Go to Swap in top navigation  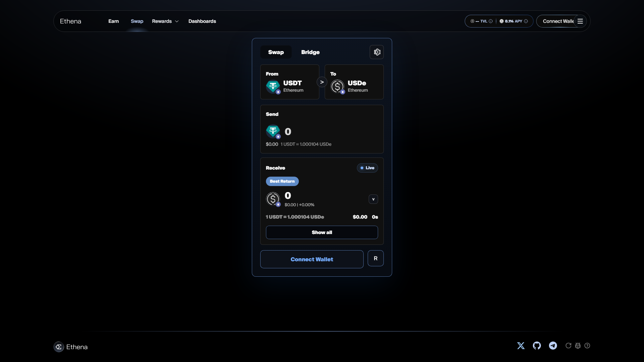(x=137, y=21)
